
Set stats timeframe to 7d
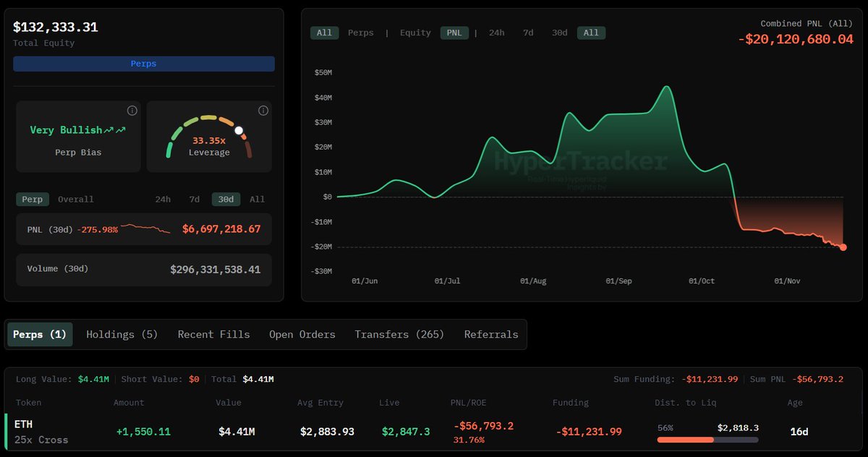[x=194, y=199]
